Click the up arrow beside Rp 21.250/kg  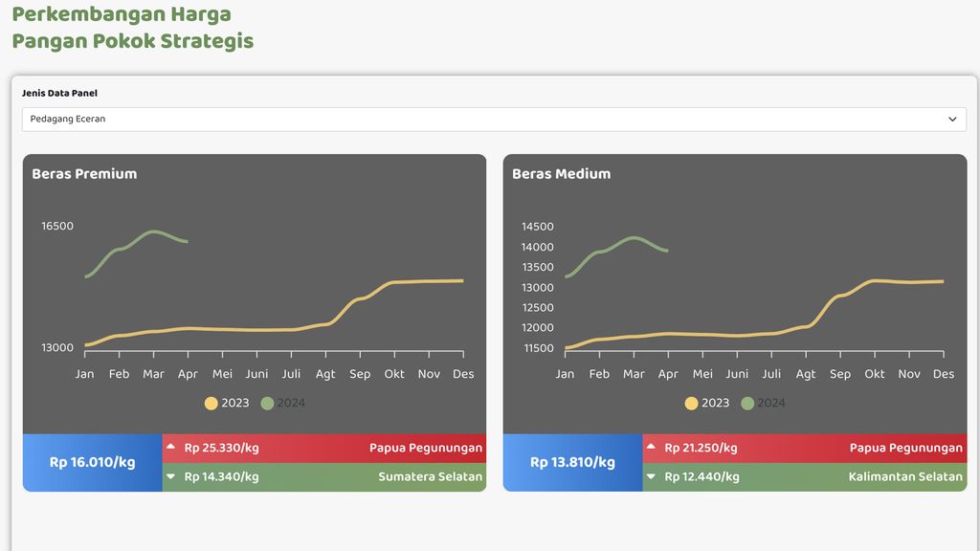[651, 447]
